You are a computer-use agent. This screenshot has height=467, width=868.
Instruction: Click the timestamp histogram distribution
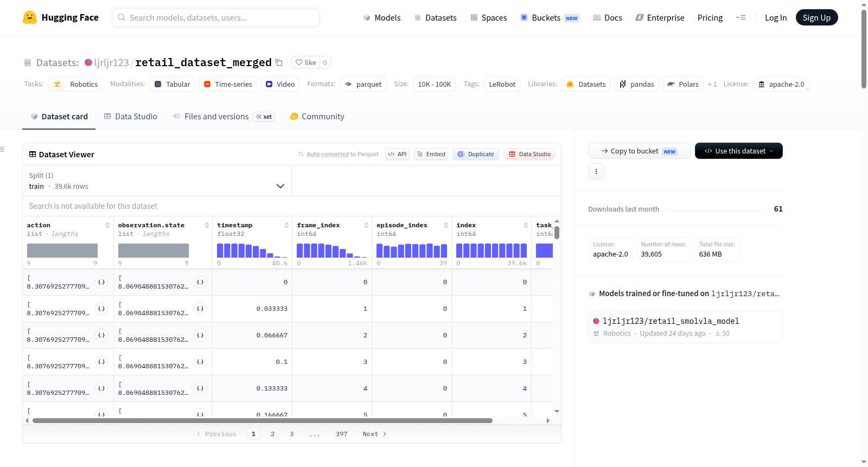tap(252, 251)
